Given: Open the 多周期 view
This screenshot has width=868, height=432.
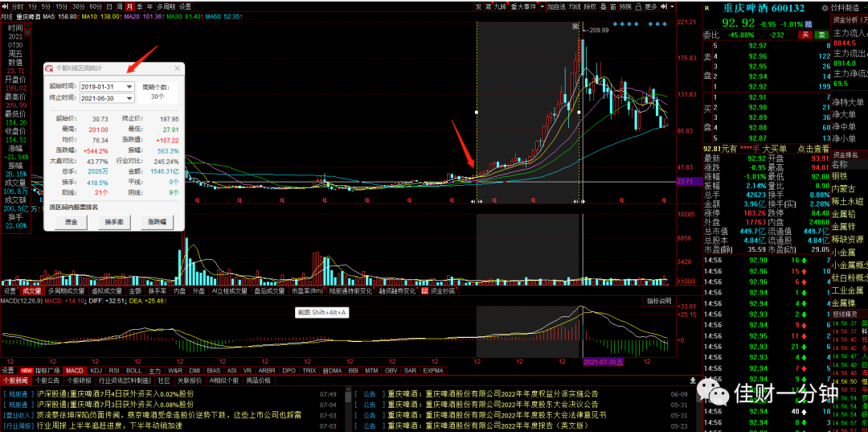Looking at the screenshot, I should tap(166, 6).
